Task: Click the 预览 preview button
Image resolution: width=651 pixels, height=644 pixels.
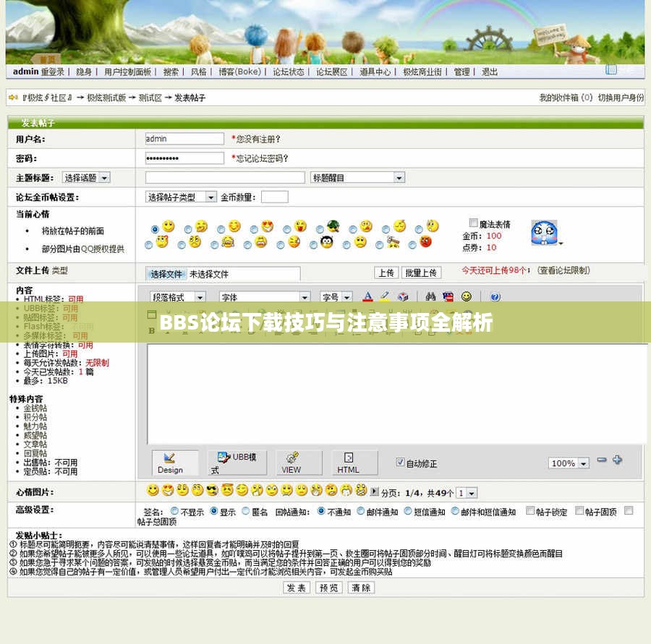Action: [329, 588]
